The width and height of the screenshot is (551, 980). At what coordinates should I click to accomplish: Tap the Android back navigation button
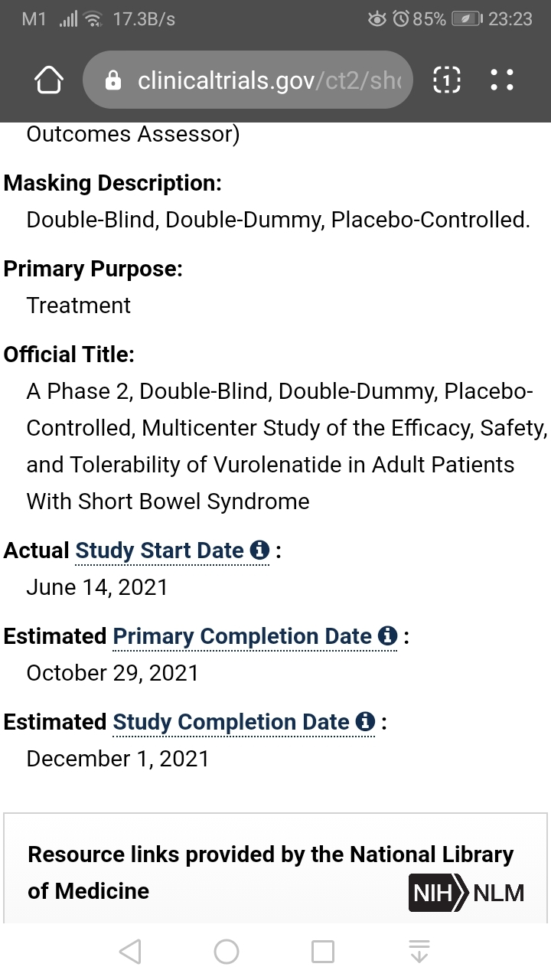coord(130,952)
